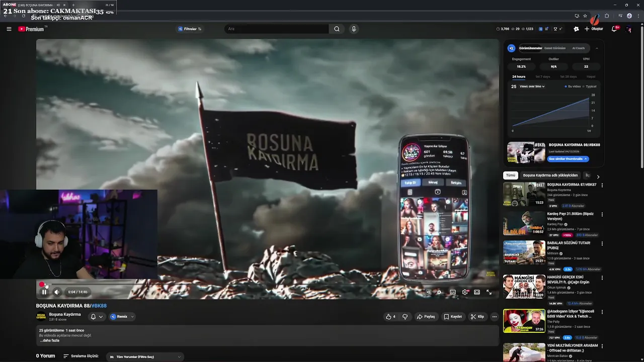Select the Tümü filter chip
This screenshot has height=362, width=644.
pyautogui.click(x=511, y=175)
